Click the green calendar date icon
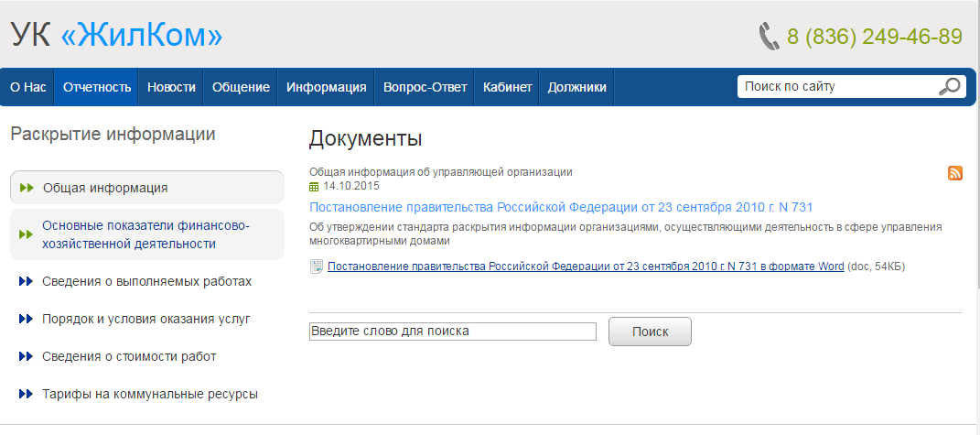The width and height of the screenshot is (980, 435). 315,187
